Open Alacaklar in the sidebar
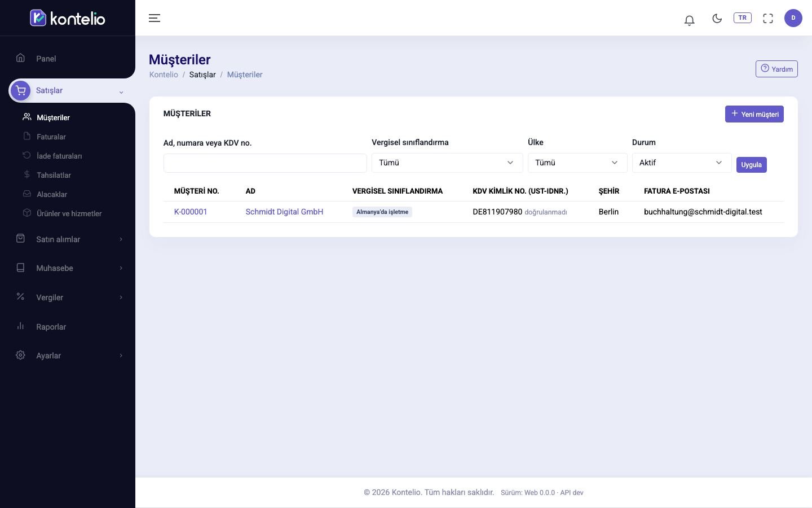812x508 pixels. pyautogui.click(x=52, y=194)
